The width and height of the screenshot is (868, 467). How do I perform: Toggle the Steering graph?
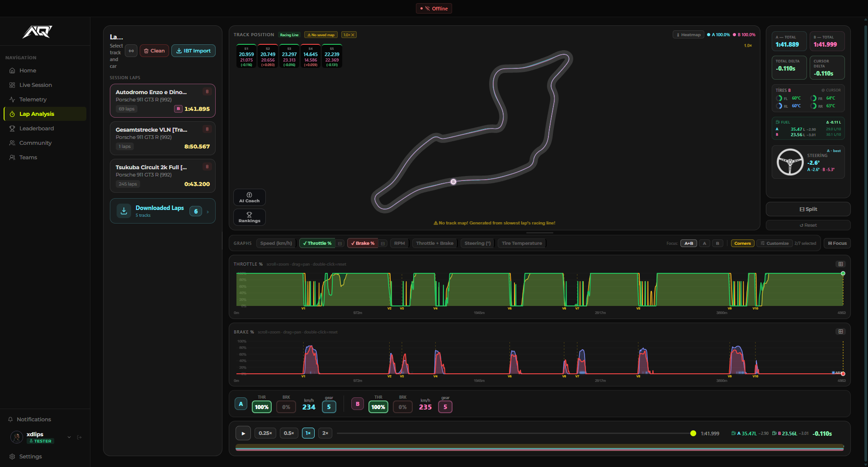pos(478,243)
